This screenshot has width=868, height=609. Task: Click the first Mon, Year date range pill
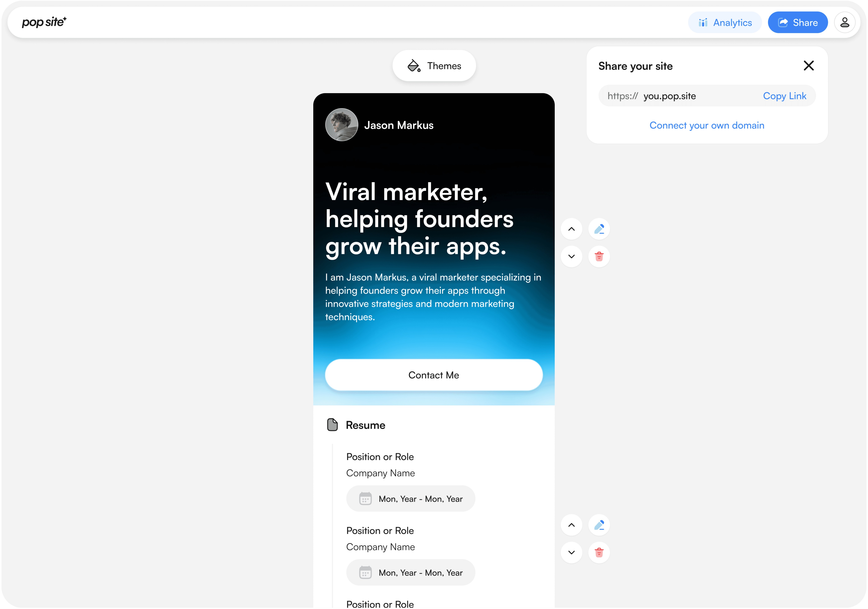411,499
